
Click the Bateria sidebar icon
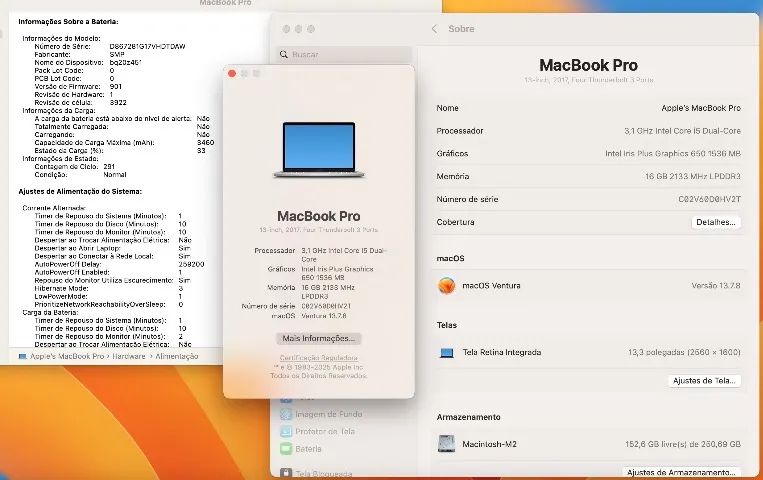(x=286, y=449)
